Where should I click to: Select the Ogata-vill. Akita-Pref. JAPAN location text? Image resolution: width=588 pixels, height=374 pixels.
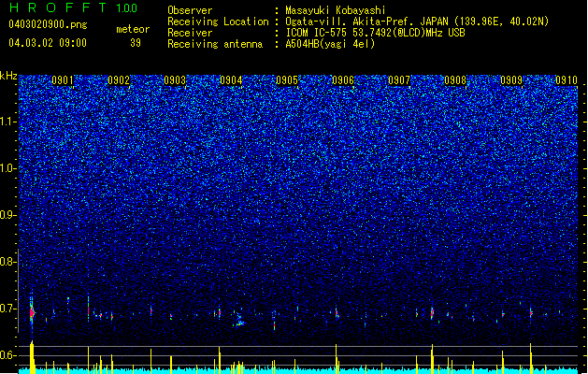click(417, 22)
